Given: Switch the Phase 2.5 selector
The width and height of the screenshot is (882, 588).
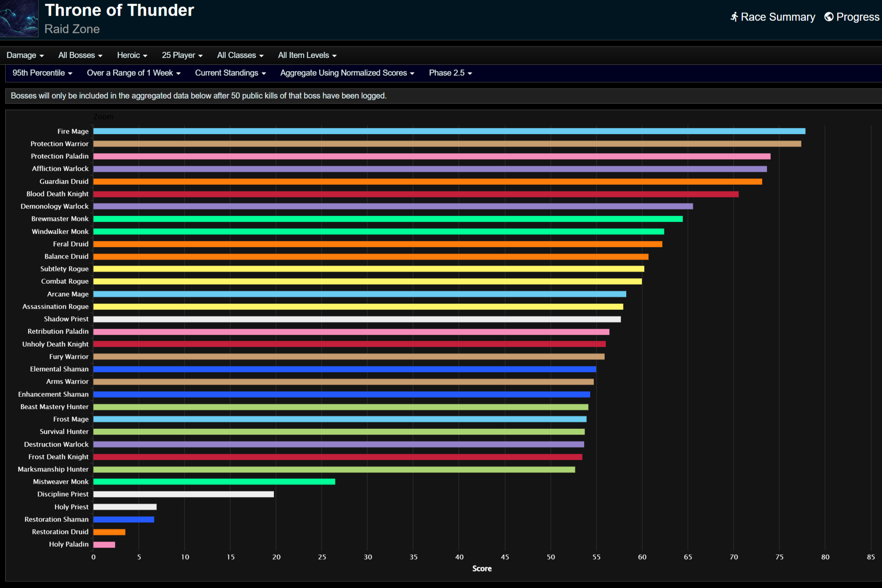Looking at the screenshot, I should (x=450, y=73).
